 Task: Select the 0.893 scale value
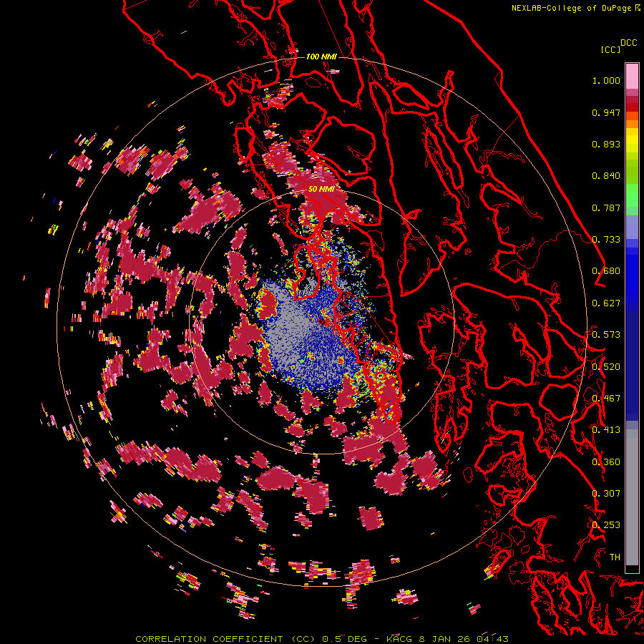pos(606,144)
